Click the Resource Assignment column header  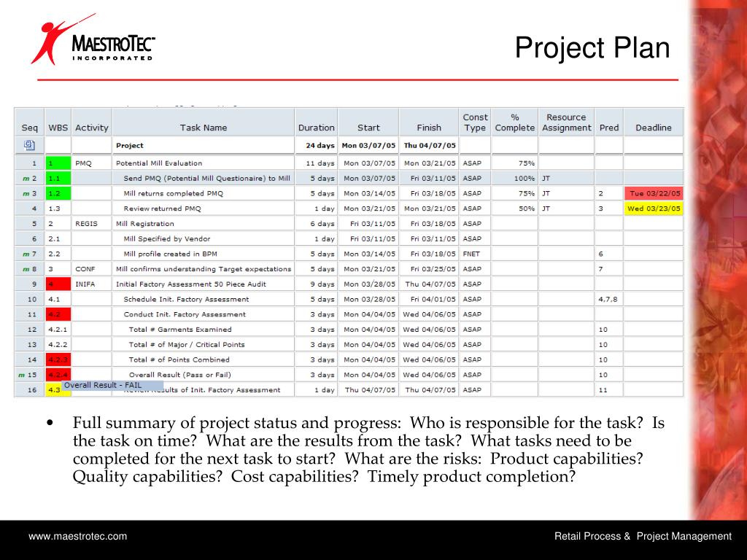[x=566, y=122]
